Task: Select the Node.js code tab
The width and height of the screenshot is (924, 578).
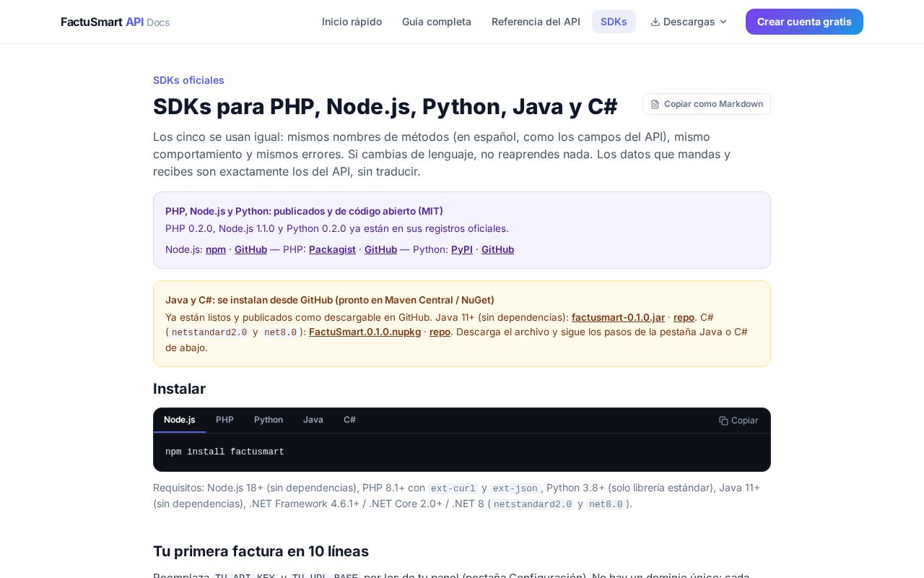Action: click(180, 420)
